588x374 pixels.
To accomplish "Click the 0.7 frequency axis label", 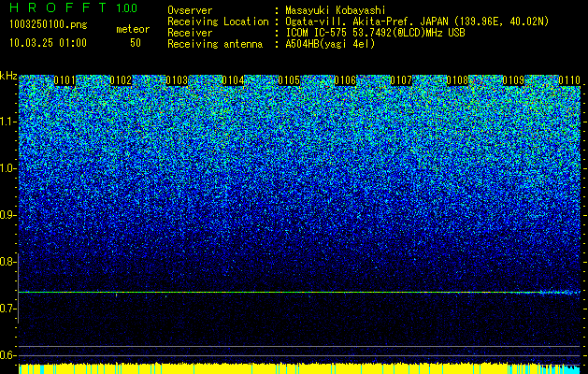I will (7, 309).
